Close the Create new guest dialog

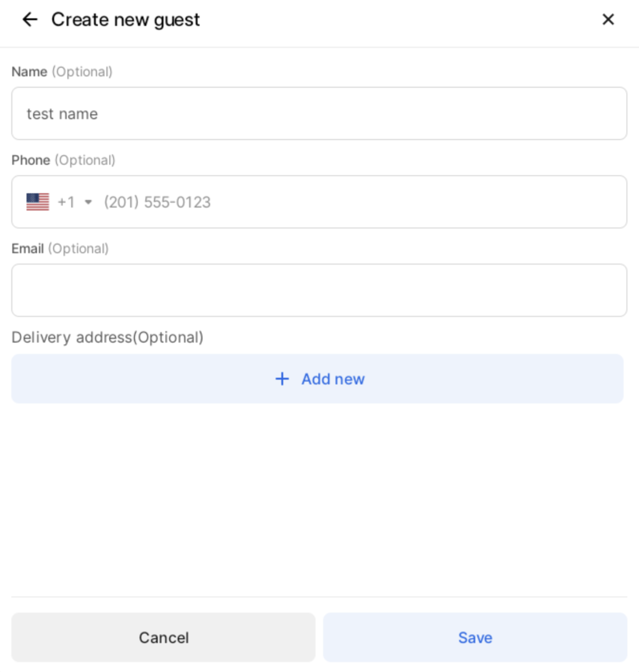coord(608,19)
